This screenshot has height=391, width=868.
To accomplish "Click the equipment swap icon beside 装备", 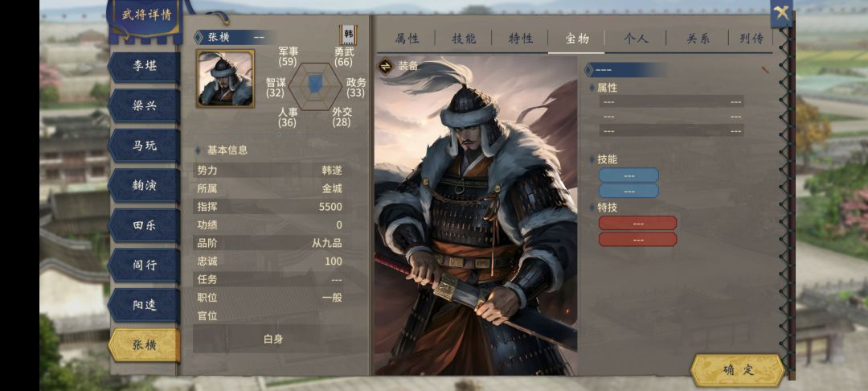I will click(385, 66).
